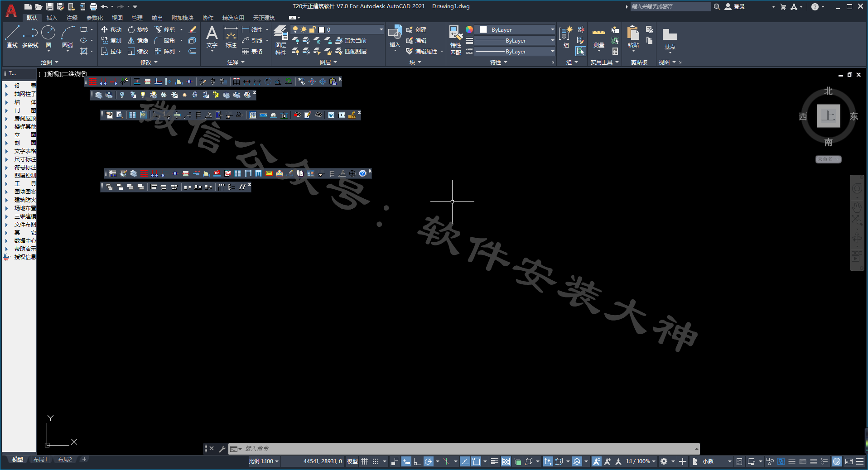Toggle lineweight display in status bar
This screenshot has height=470, width=868.
(495, 461)
